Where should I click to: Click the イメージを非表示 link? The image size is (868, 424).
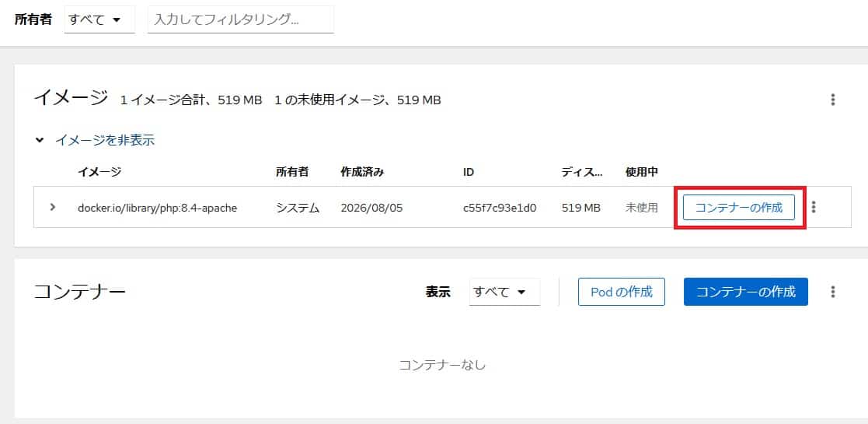(105, 140)
